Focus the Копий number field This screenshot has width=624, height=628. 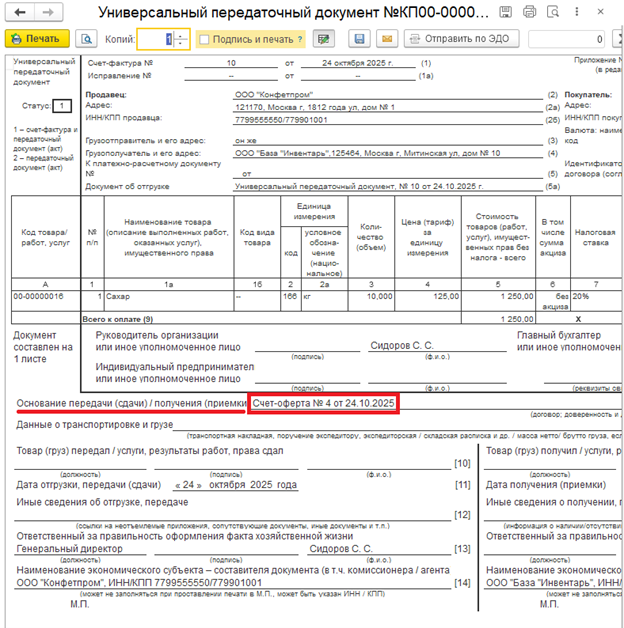click(x=155, y=39)
